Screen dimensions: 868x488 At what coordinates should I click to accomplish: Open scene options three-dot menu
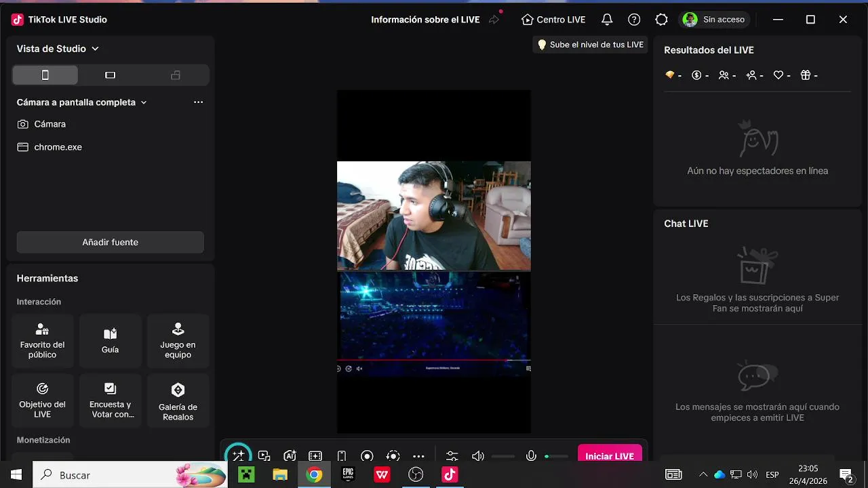[198, 102]
